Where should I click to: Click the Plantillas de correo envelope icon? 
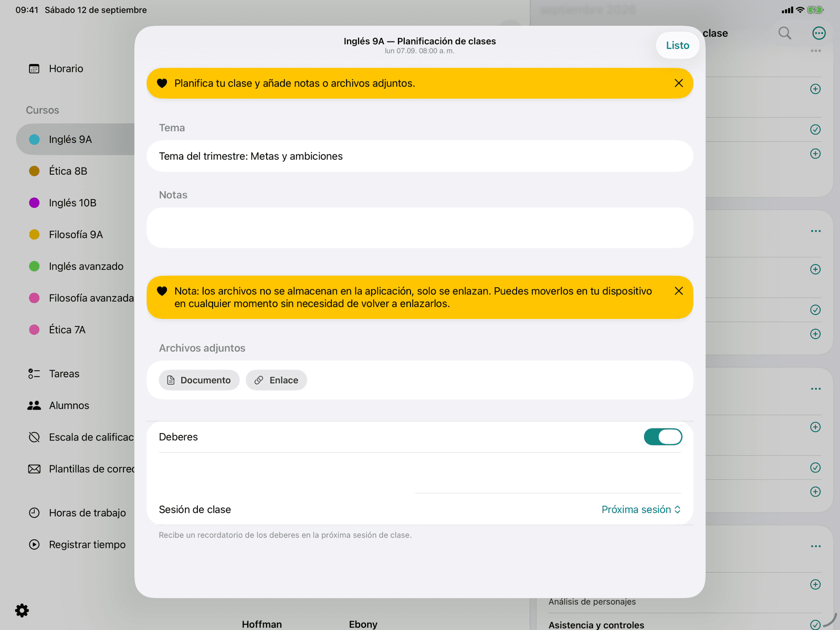click(34, 469)
